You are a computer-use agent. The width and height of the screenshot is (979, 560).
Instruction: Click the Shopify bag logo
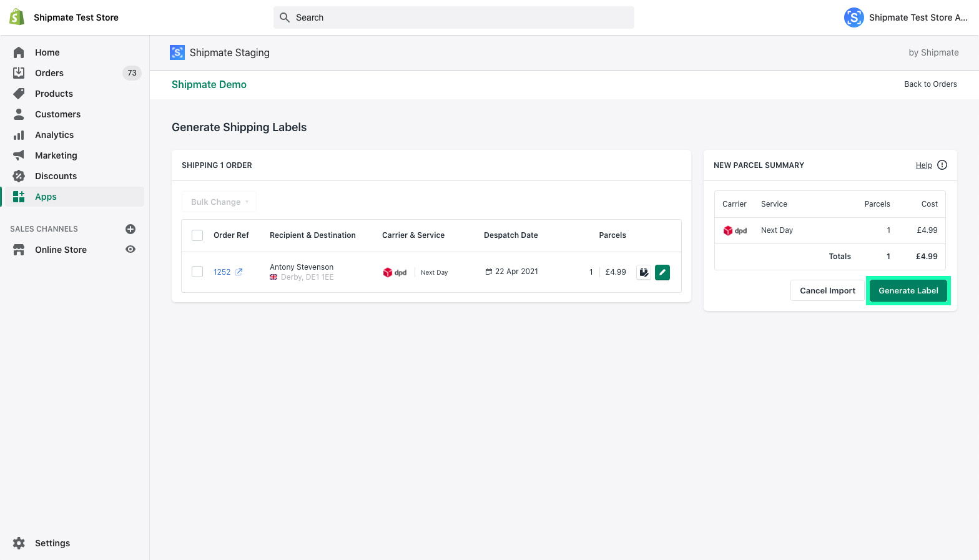(x=17, y=17)
